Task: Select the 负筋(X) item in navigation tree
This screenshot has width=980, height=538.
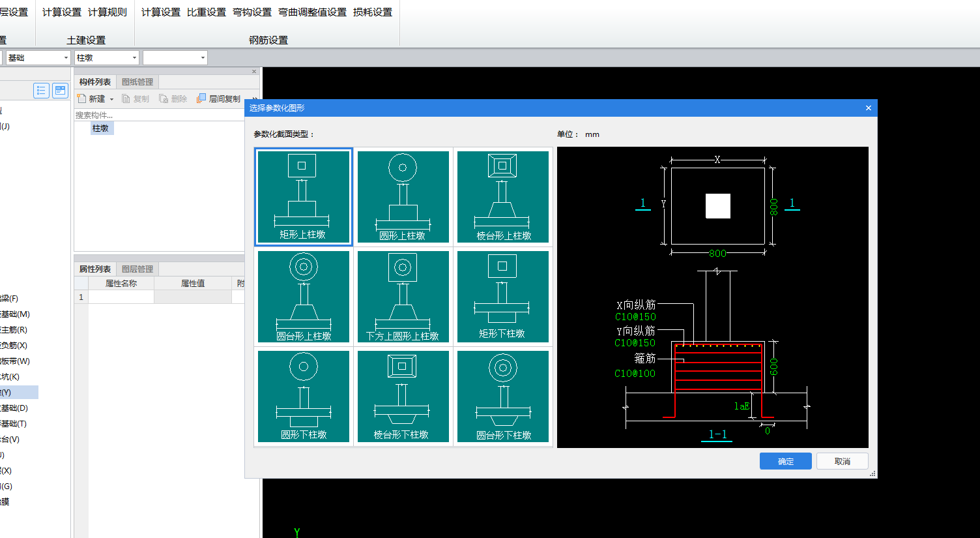Action: pos(14,346)
